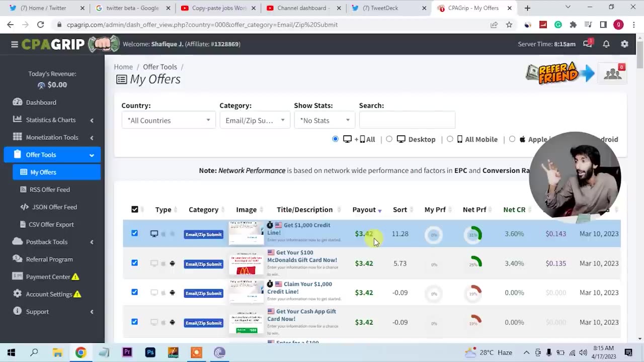Screen dimensions: 644x362
Task: Open the Chrome three-dot menu
Action: pos(633,25)
